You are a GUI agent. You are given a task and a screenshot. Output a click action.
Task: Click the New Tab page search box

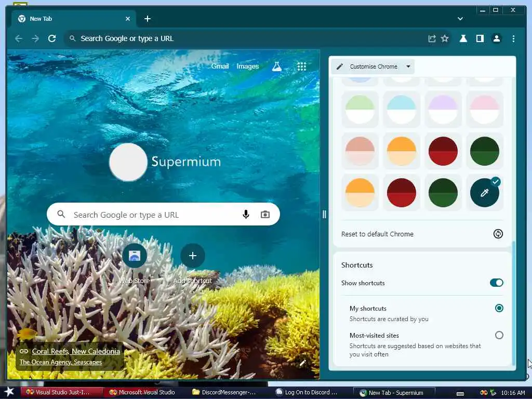(163, 214)
